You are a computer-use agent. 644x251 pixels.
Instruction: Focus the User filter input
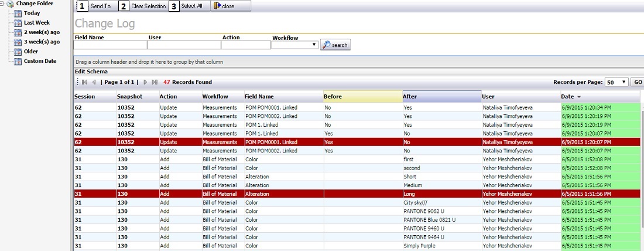pos(184,45)
